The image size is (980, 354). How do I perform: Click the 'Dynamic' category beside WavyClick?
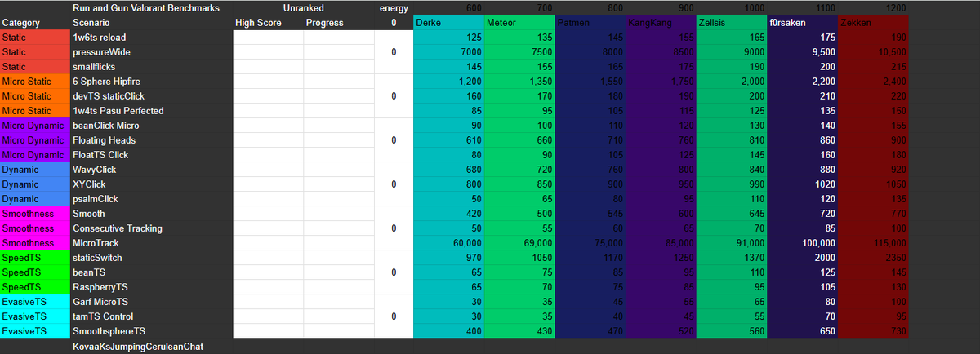[x=35, y=169]
